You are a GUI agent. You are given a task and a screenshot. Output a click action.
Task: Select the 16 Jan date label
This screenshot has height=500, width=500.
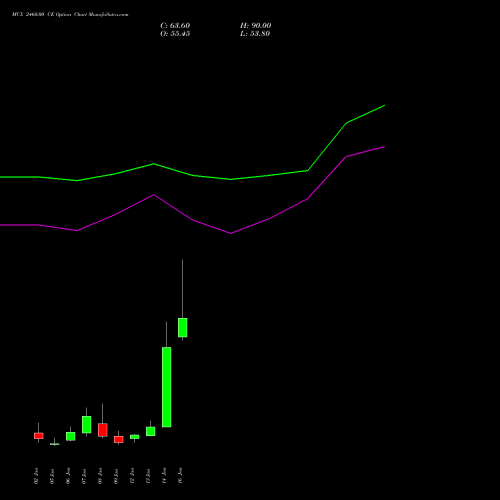tap(180, 476)
